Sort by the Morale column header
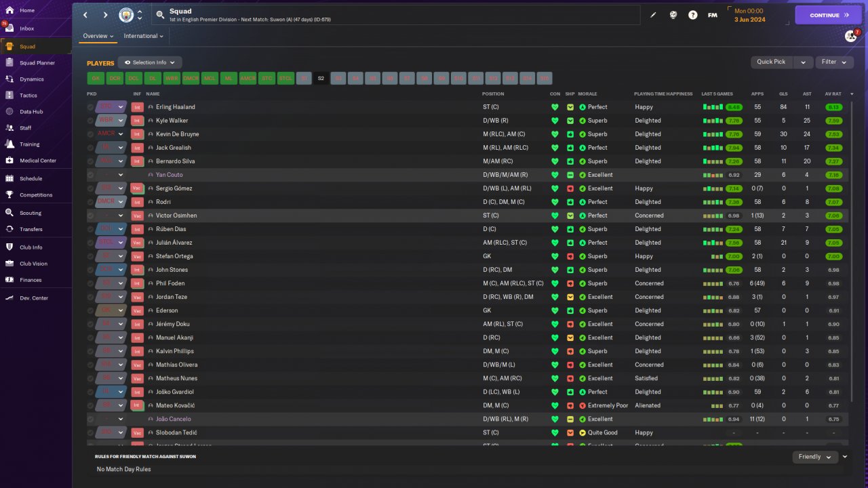The width and height of the screenshot is (868, 488). point(587,94)
